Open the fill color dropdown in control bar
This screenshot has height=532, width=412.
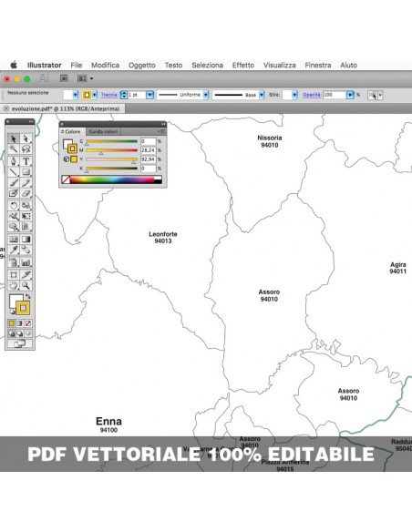click(x=76, y=95)
